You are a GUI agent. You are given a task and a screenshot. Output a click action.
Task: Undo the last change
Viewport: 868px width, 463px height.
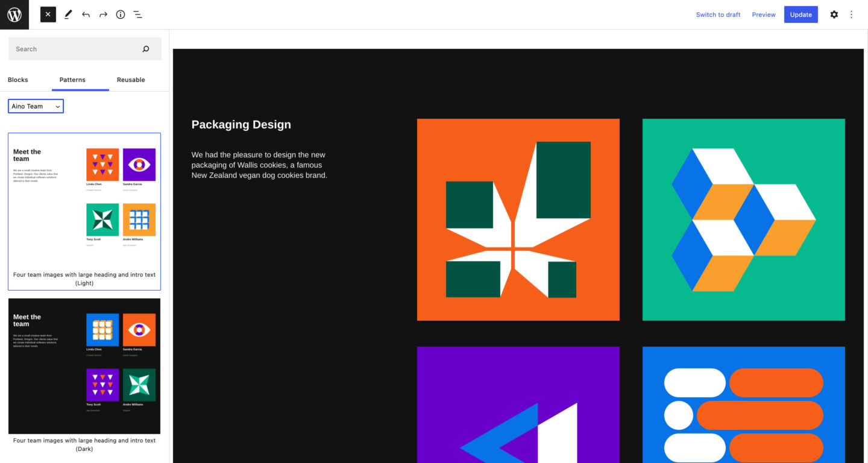(85, 14)
